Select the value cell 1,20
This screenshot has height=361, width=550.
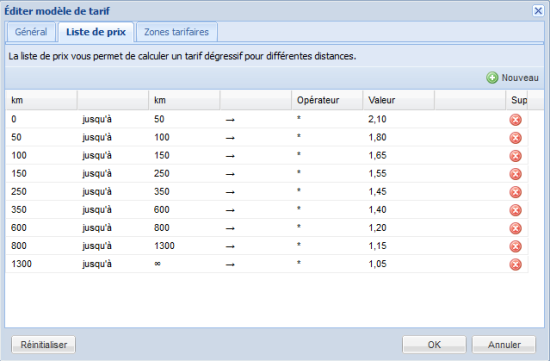pos(398,228)
